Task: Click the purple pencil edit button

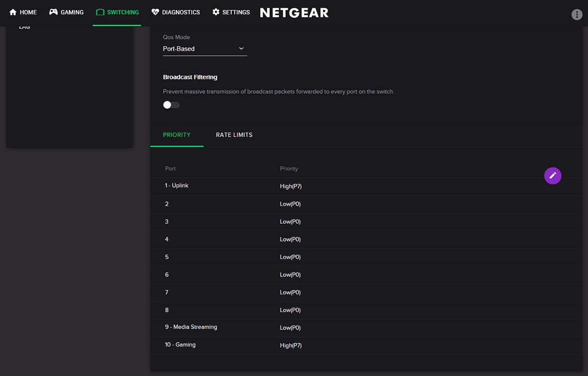Action: 553,175
